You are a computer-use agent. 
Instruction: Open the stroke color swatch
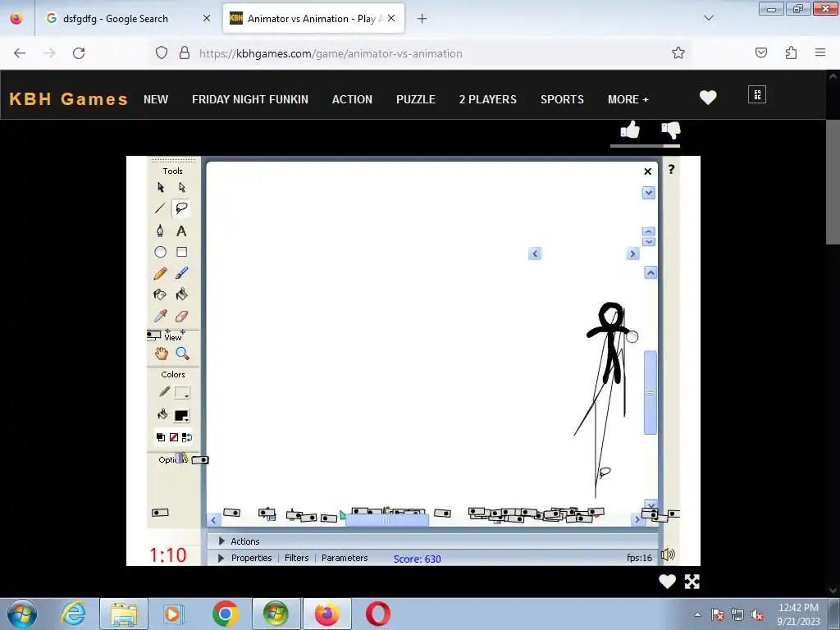pos(182,393)
